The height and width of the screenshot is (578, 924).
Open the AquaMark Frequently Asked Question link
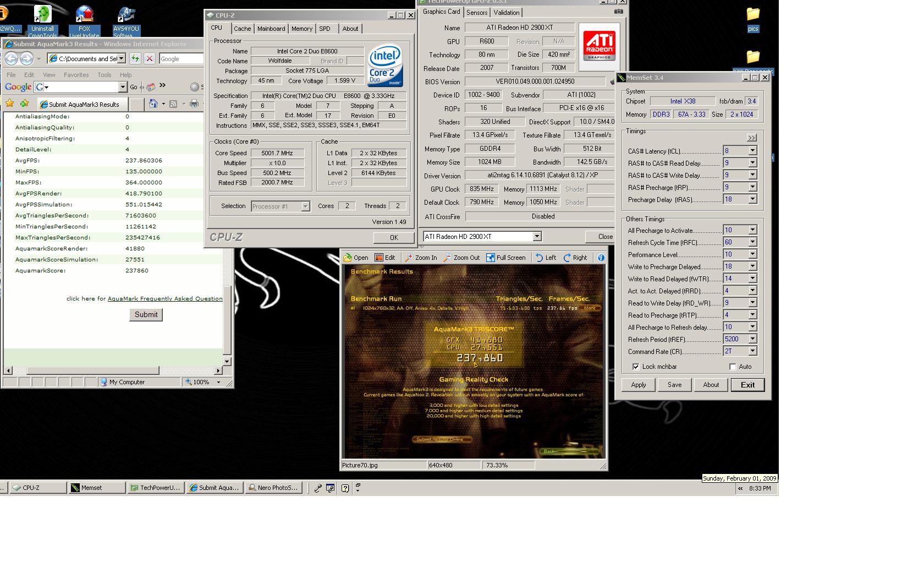[x=165, y=298]
